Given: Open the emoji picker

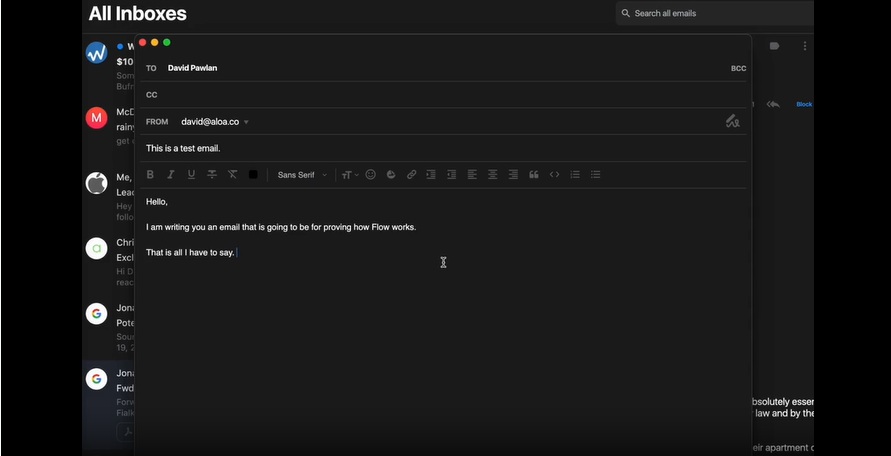Looking at the screenshot, I should (x=370, y=175).
